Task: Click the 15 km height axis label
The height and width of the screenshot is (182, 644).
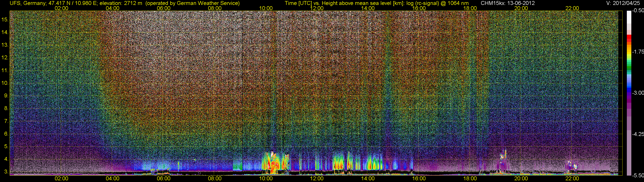Action: [x=5, y=19]
